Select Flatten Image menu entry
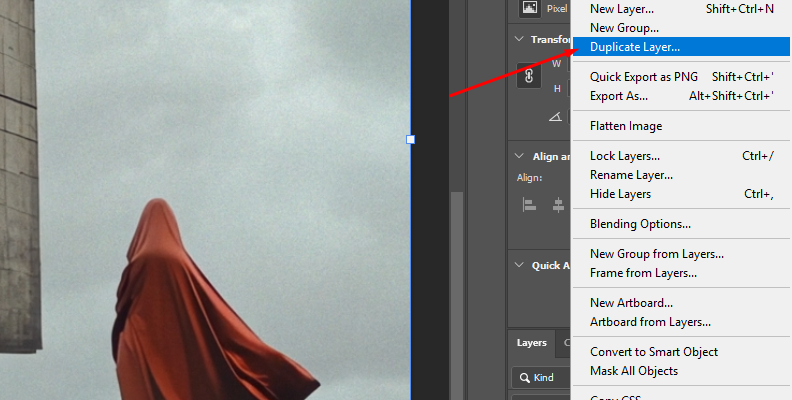 (x=625, y=126)
